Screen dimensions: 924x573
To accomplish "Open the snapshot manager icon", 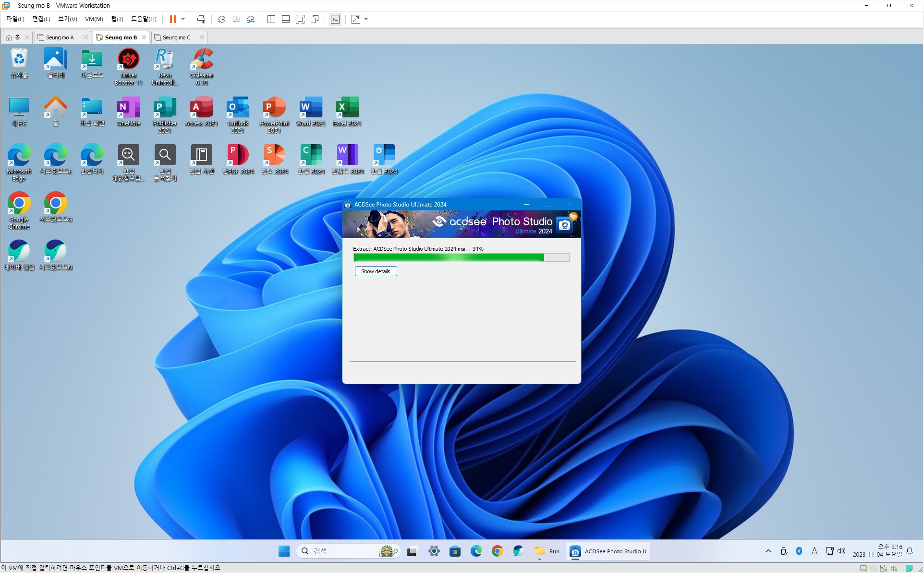I will (x=251, y=19).
